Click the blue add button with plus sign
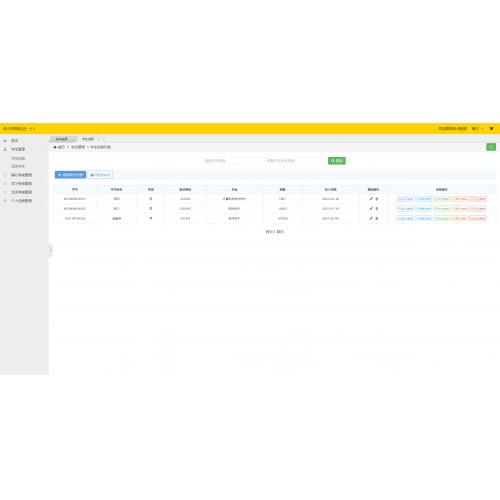Viewport: 500px width, 500px height. coord(70,175)
